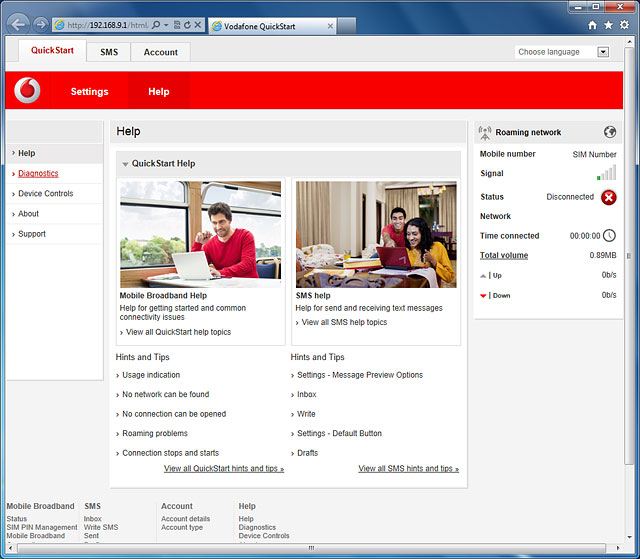Expand the Diagnostics sidebar item
This screenshot has height=559, width=640.
click(38, 174)
